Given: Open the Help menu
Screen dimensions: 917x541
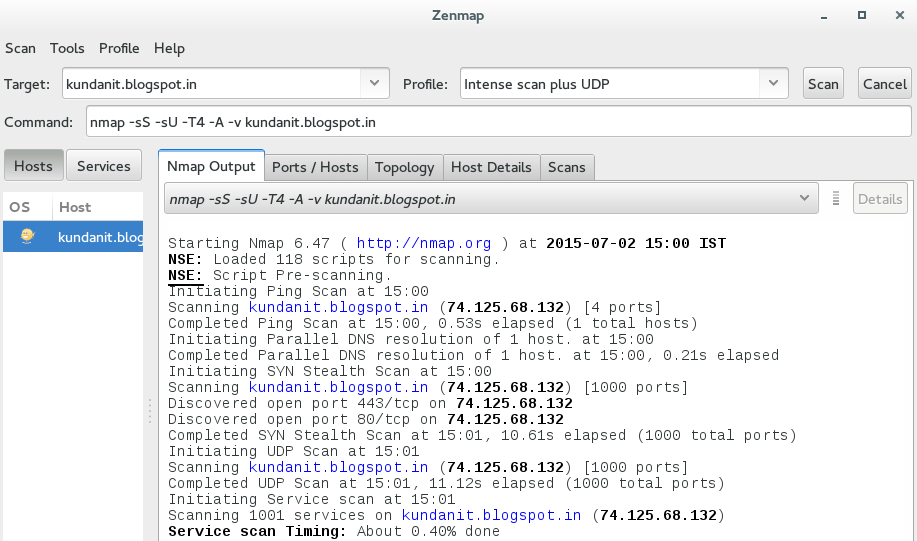Looking at the screenshot, I should [169, 48].
